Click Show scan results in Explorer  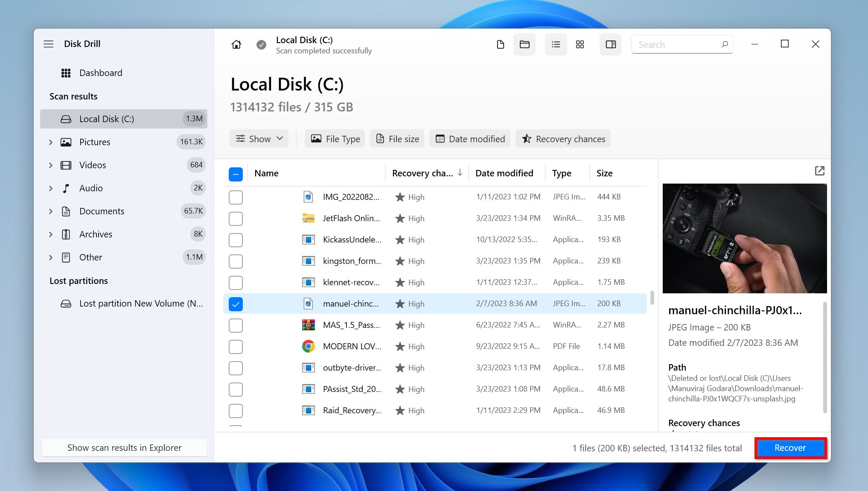124,447
